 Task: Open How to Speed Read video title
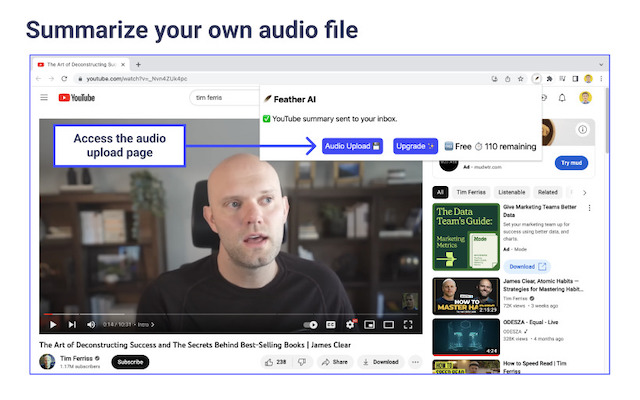click(x=534, y=367)
